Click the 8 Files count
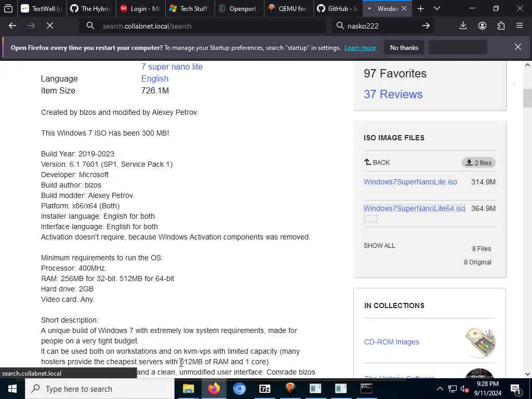 point(482,249)
